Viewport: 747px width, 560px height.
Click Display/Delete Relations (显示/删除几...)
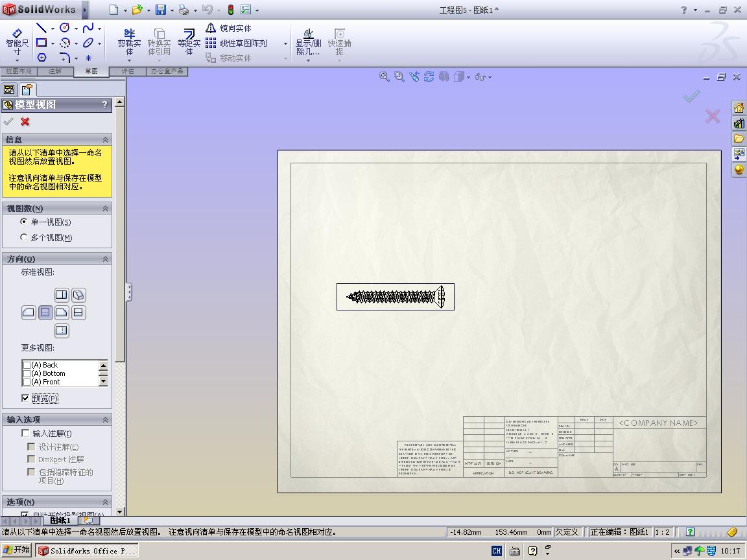pyautogui.click(x=308, y=42)
